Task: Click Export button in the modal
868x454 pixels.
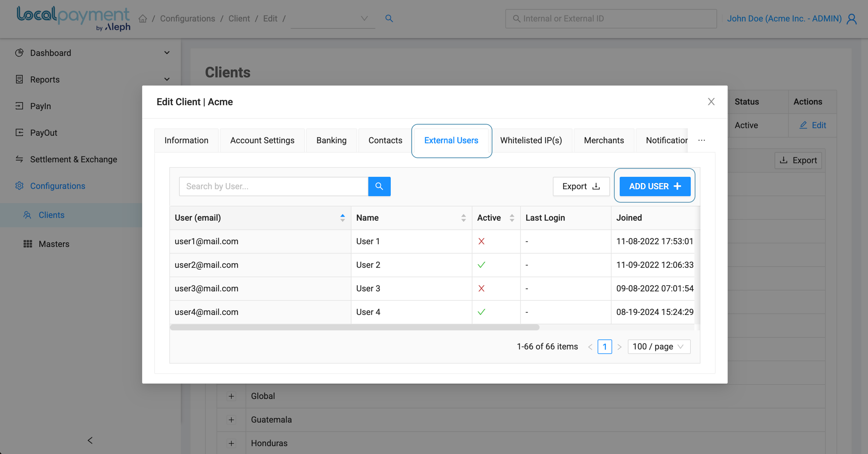Action: (581, 186)
